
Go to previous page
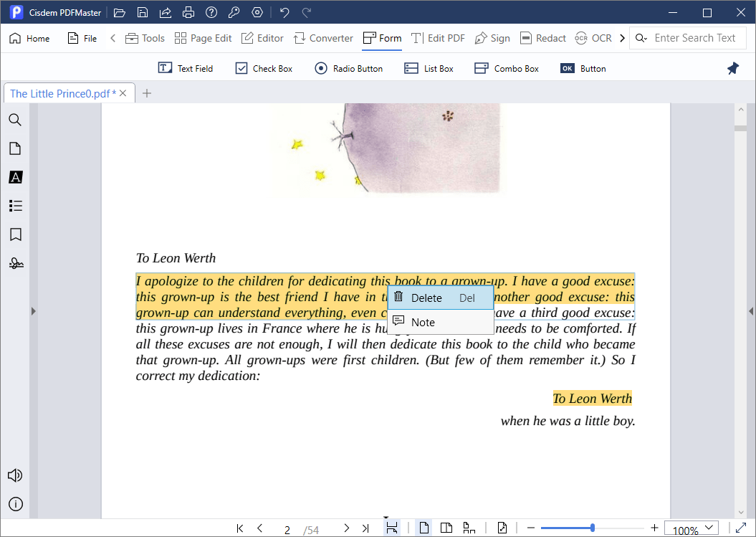[x=260, y=528]
